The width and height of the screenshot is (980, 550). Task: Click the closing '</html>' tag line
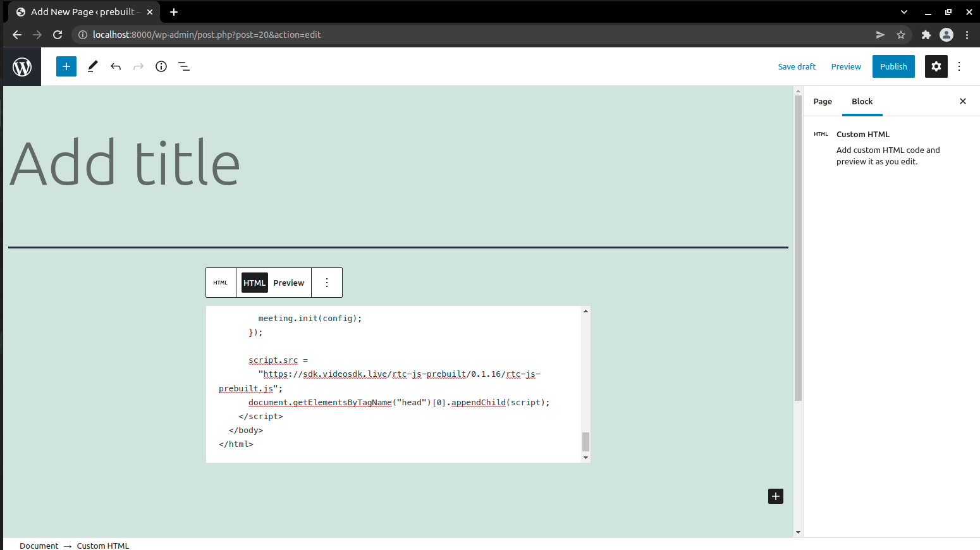[236, 444]
